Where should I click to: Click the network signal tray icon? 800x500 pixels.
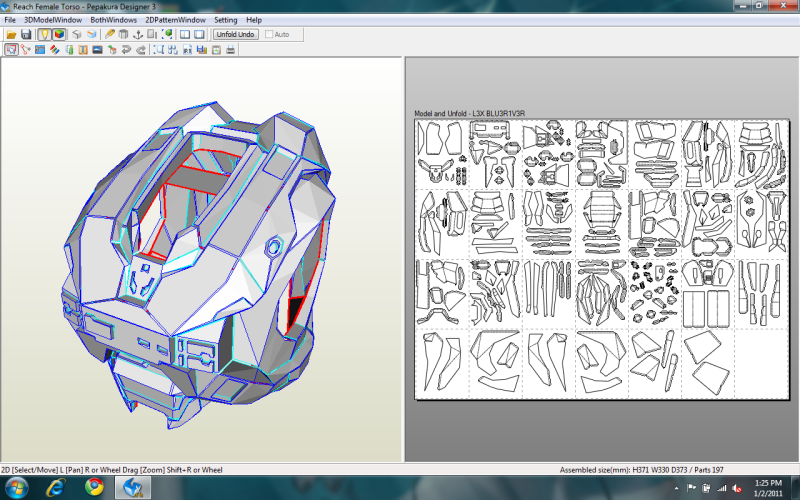(x=721, y=488)
